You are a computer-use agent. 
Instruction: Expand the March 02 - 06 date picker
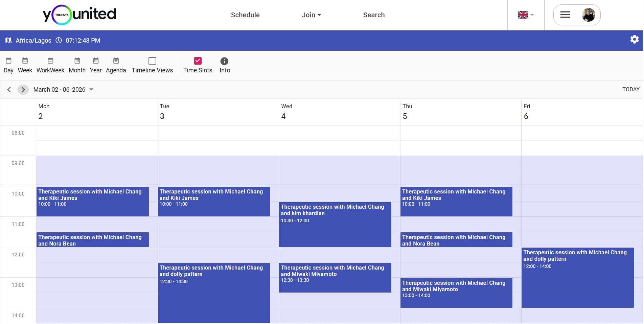(x=91, y=89)
